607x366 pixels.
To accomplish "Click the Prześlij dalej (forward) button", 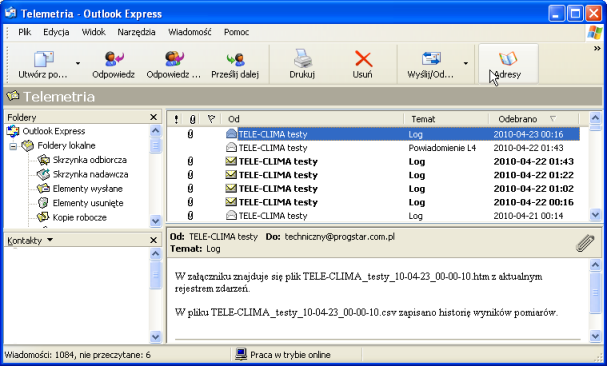I will tap(235, 65).
